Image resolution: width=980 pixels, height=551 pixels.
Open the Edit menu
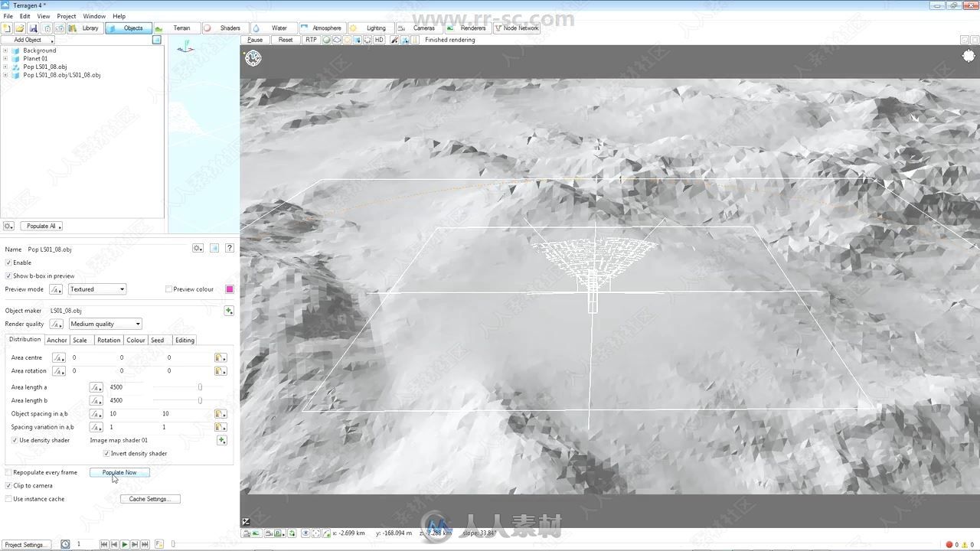(x=24, y=16)
